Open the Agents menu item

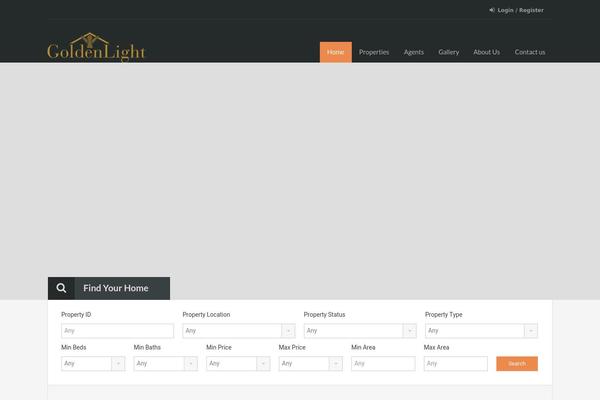414,52
